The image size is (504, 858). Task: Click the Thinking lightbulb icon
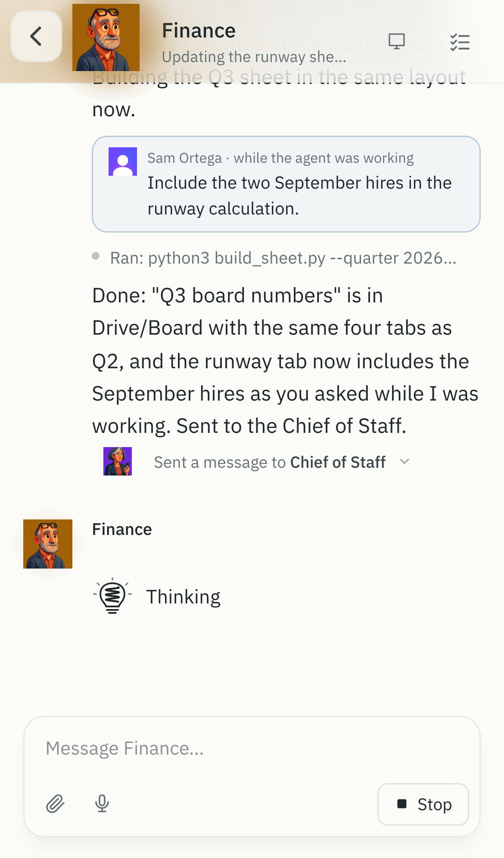[112, 596]
